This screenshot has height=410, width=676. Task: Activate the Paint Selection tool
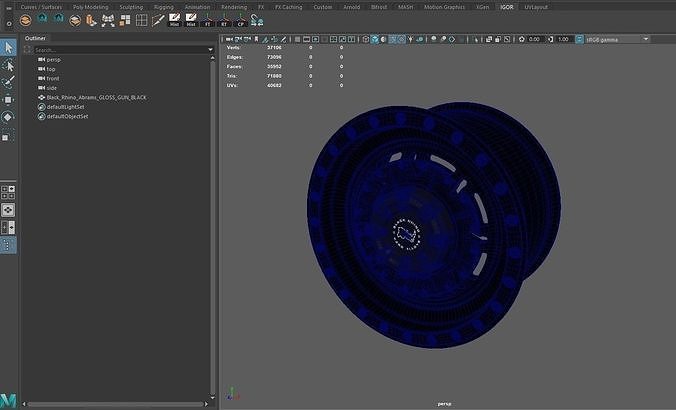point(8,82)
